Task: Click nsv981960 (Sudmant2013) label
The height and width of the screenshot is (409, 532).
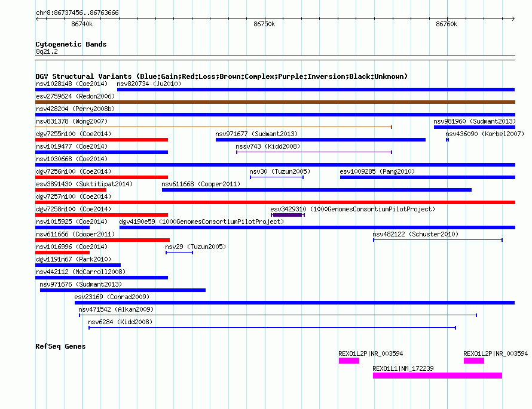Action: pyautogui.click(x=475, y=121)
